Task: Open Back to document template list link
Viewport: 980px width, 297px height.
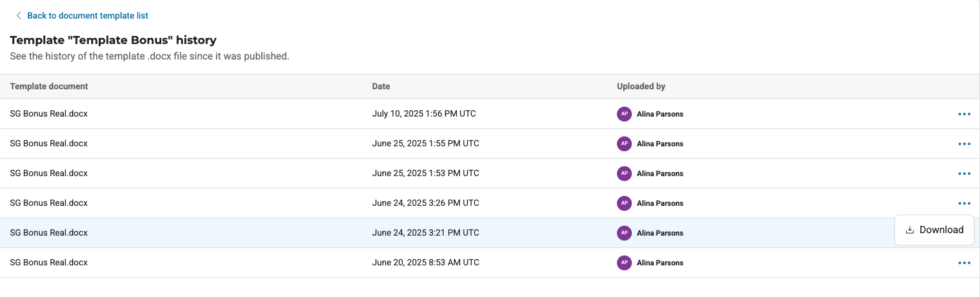Action: tap(88, 16)
